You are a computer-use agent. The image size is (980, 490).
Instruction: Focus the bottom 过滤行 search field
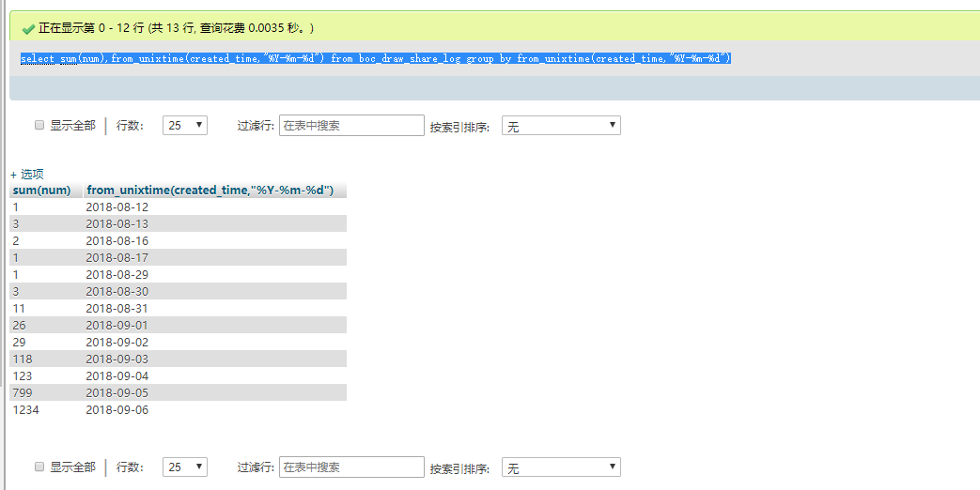coord(351,467)
